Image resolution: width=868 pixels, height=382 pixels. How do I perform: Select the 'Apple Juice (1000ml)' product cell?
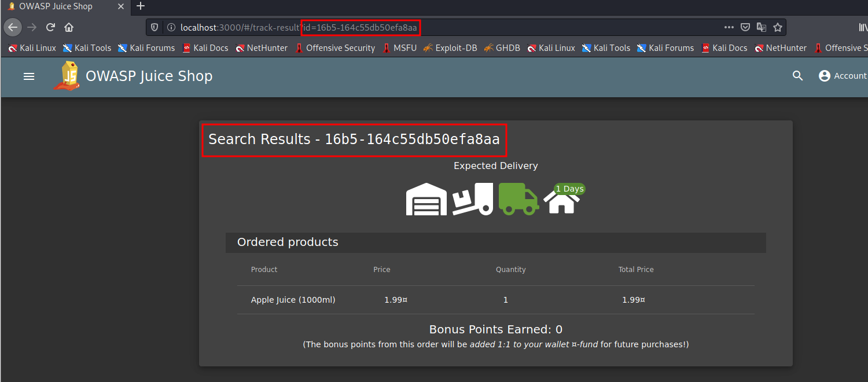(293, 300)
